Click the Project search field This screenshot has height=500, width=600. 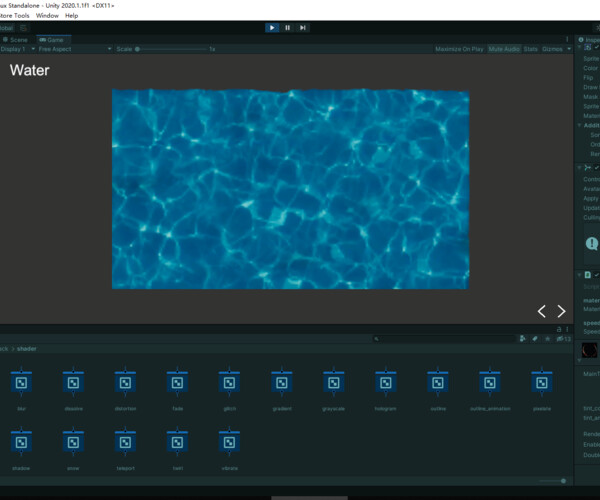tap(444, 339)
